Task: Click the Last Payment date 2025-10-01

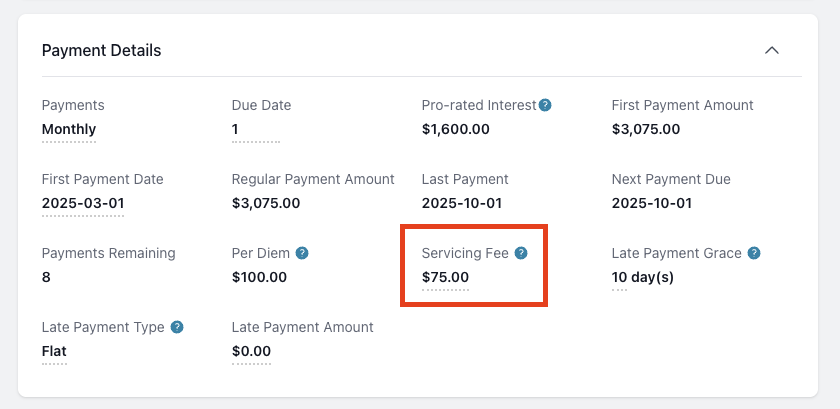Action: pos(461,203)
